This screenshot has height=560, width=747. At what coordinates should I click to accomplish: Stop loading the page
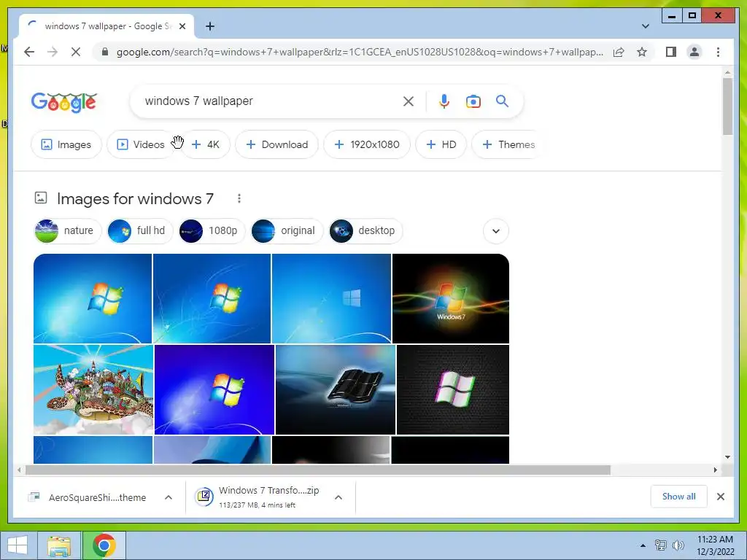pos(76,52)
